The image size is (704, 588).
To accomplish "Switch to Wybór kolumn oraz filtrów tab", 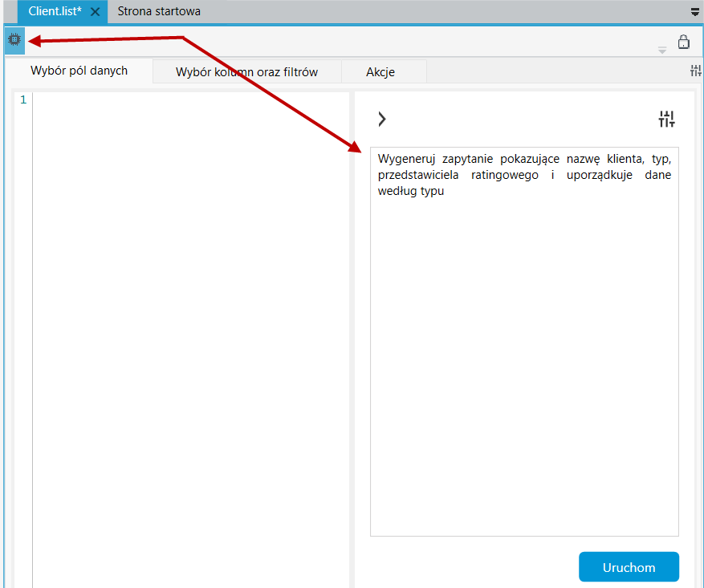I will pos(247,71).
